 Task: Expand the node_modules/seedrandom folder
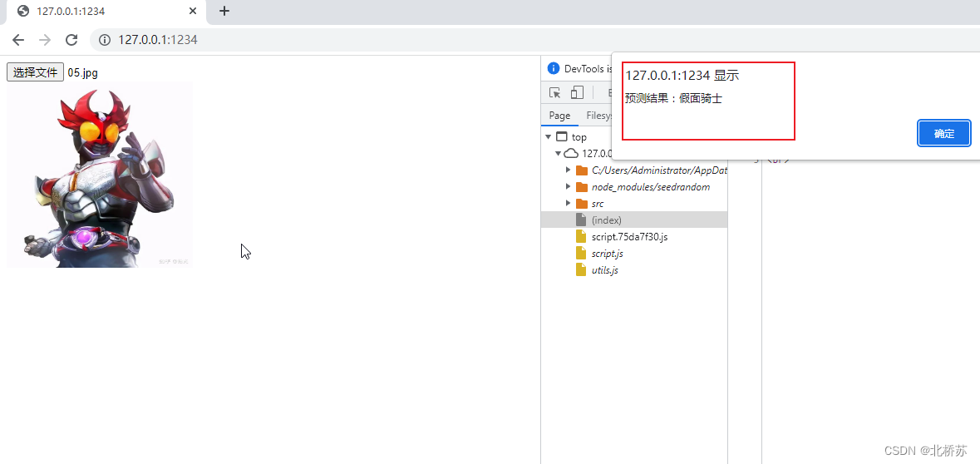coord(568,187)
